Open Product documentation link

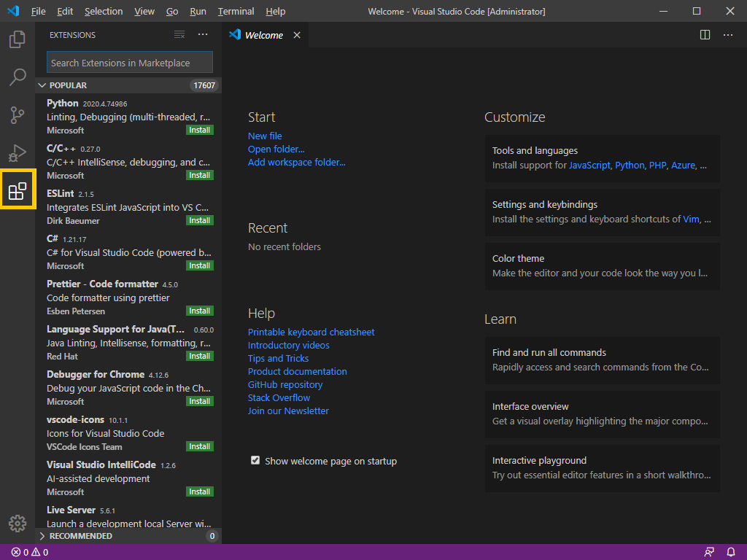click(298, 371)
